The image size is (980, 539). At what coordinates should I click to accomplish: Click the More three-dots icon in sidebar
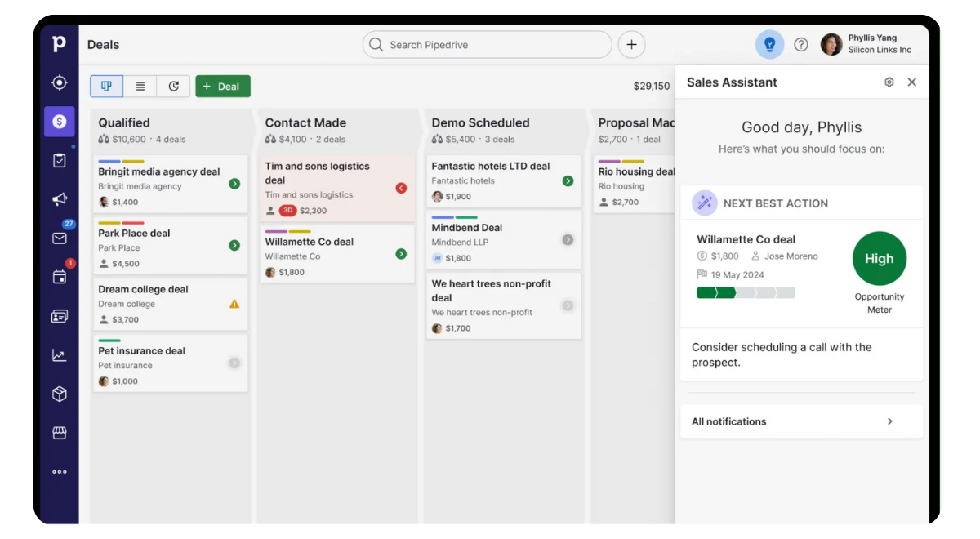[x=59, y=471]
